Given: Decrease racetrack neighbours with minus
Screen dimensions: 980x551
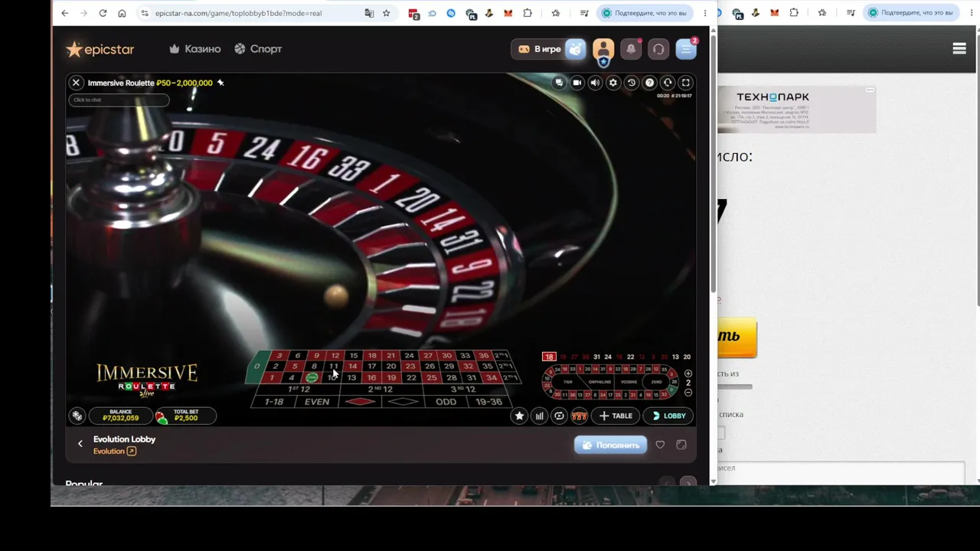Looking at the screenshot, I should 688,393.
